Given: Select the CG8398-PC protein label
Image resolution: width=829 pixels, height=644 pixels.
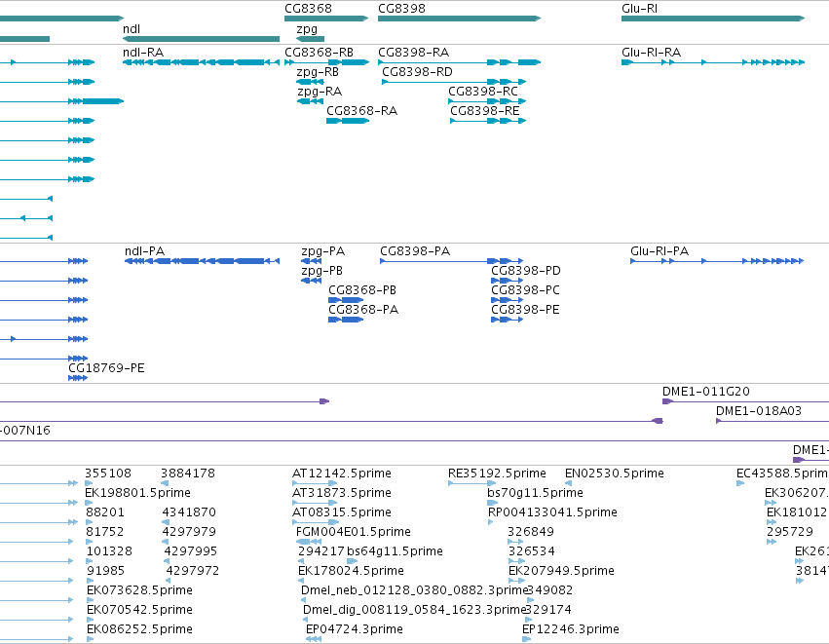Looking at the screenshot, I should (x=525, y=290).
